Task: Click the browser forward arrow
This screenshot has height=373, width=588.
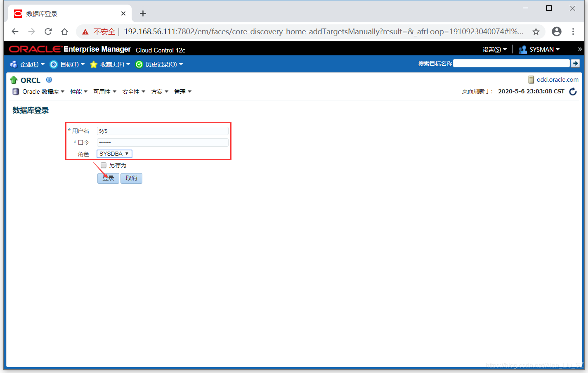Action: tap(32, 31)
